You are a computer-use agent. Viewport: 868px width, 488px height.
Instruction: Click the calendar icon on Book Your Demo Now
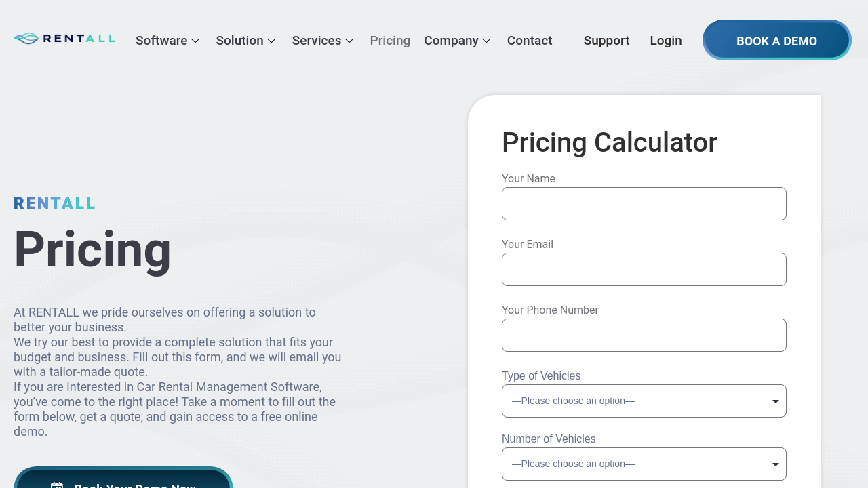point(57,485)
